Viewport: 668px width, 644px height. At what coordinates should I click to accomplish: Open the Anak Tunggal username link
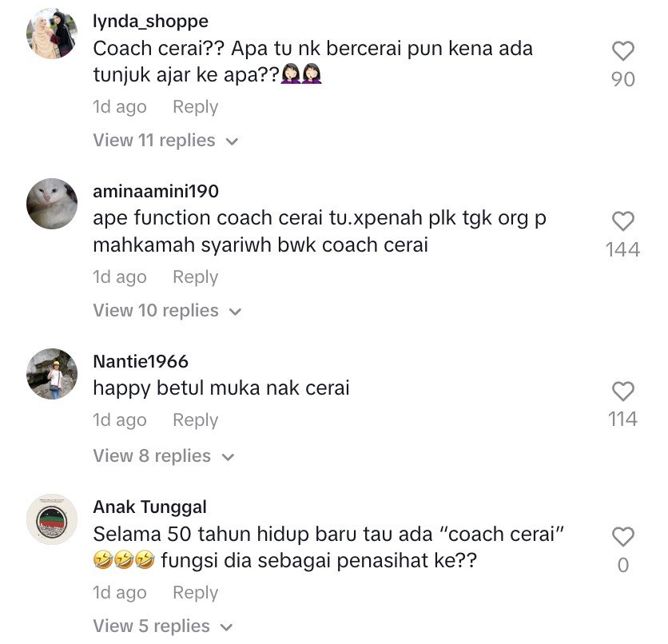(150, 507)
